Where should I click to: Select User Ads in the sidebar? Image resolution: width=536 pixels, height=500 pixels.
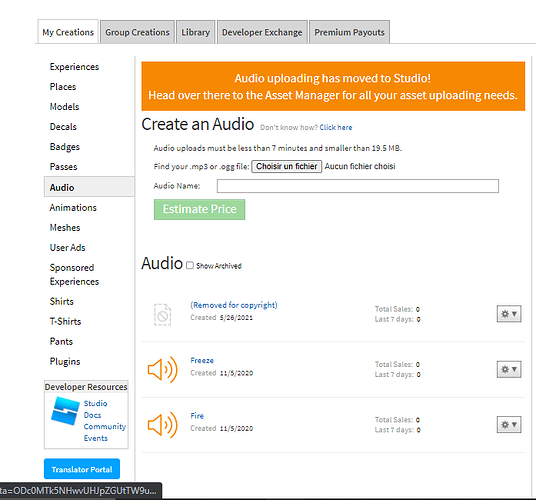point(67,247)
